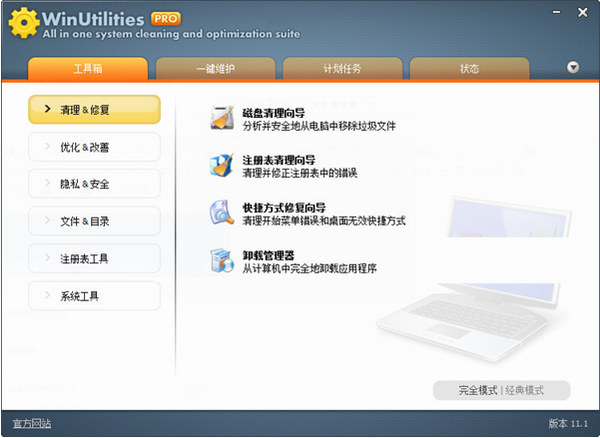600x438 pixels.
Task: Click description 从计算机中完全地卸载应用程序
Action: click(310, 269)
